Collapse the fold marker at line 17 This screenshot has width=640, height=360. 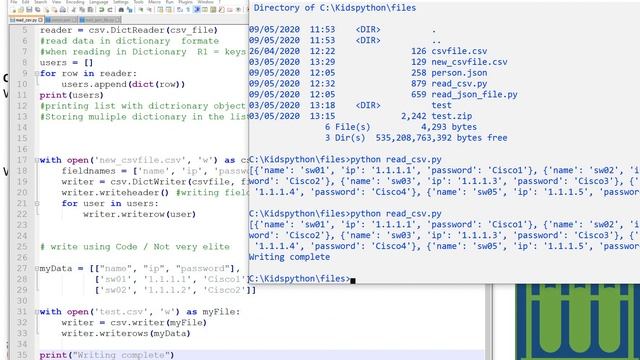click(x=37, y=160)
